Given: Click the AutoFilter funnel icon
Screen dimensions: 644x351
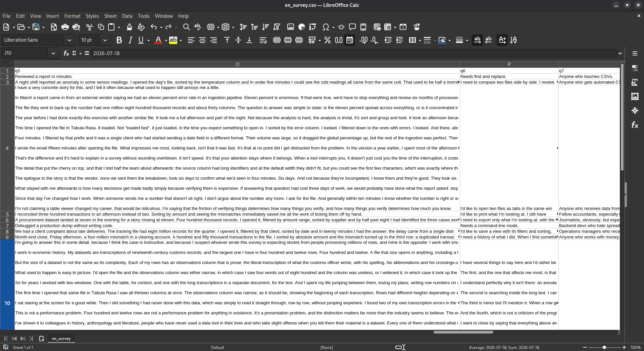Looking at the screenshot, I should 277,27.
